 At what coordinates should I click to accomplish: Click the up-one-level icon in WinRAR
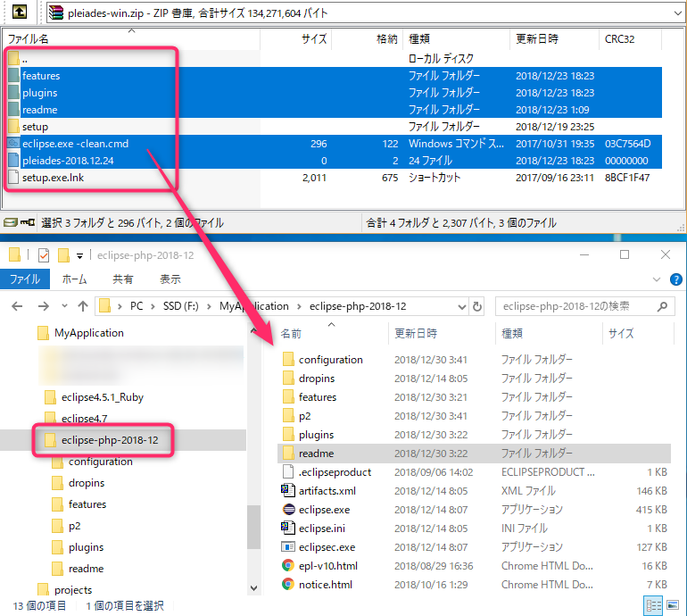[20, 12]
